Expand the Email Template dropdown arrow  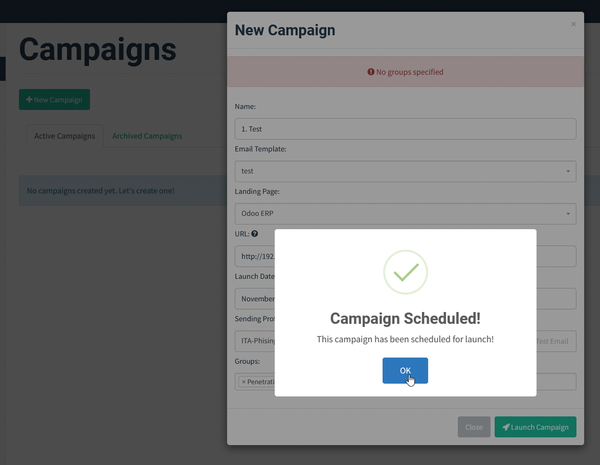[x=568, y=171]
